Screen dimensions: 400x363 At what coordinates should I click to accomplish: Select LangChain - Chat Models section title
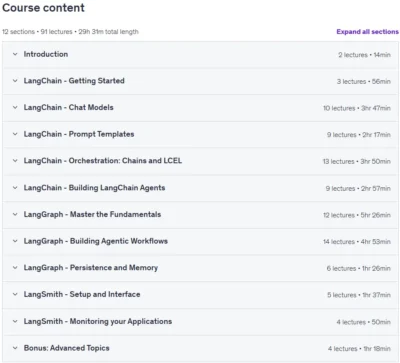[x=68, y=107]
